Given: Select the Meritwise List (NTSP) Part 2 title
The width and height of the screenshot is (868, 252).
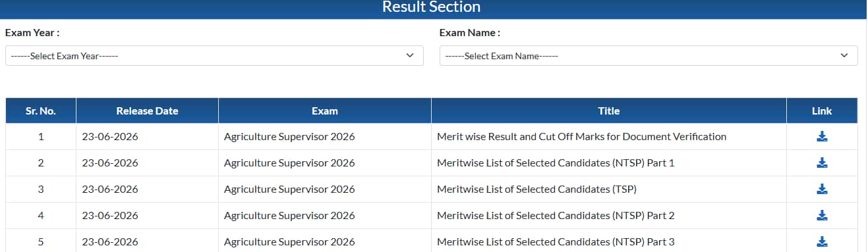Looking at the screenshot, I should click(556, 216).
